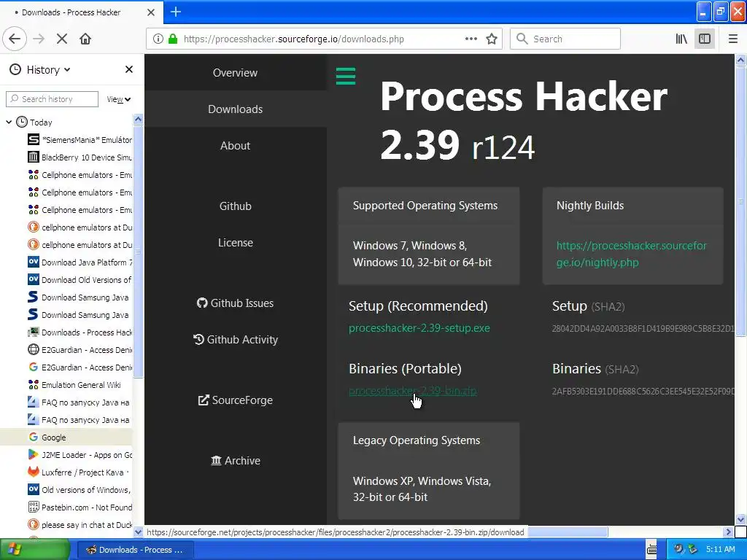Stop the page loading with the X button

click(x=62, y=39)
